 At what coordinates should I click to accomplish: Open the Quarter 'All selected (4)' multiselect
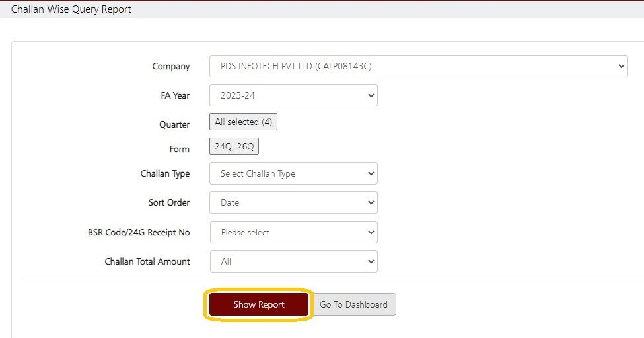[243, 122]
